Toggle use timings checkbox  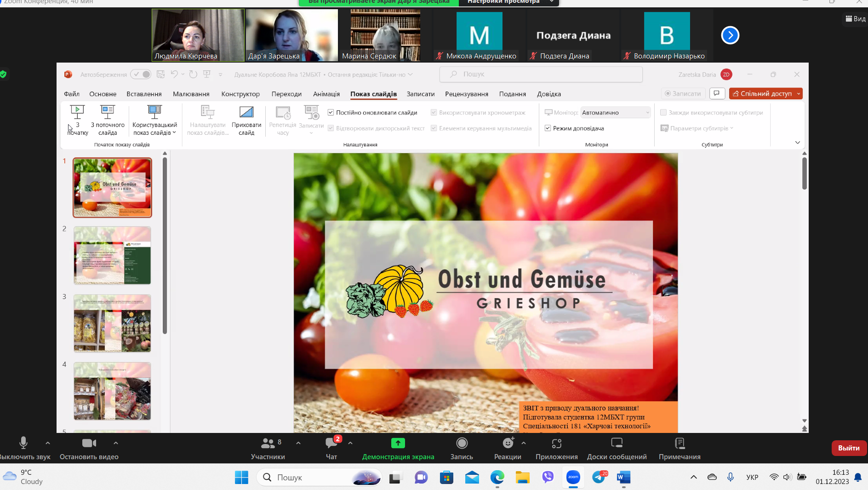pyautogui.click(x=434, y=113)
